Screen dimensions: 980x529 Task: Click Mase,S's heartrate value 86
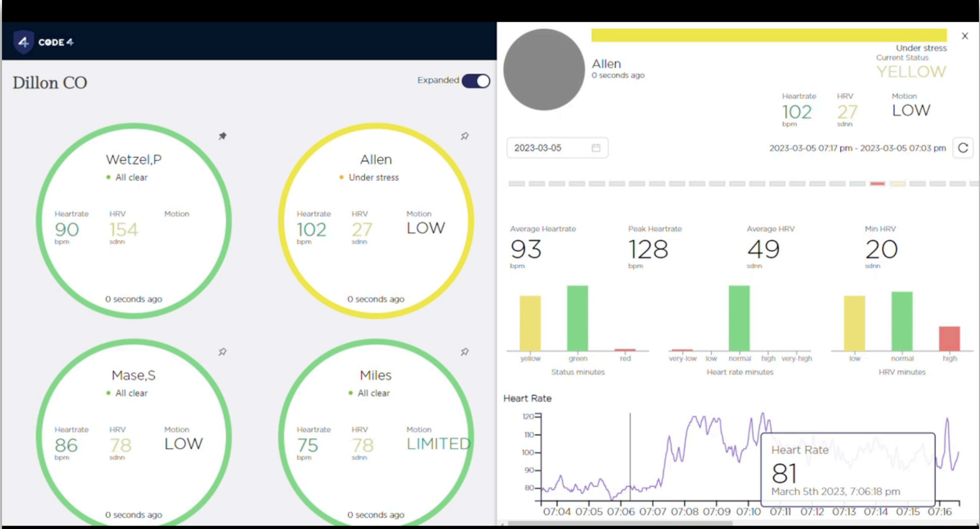66,445
